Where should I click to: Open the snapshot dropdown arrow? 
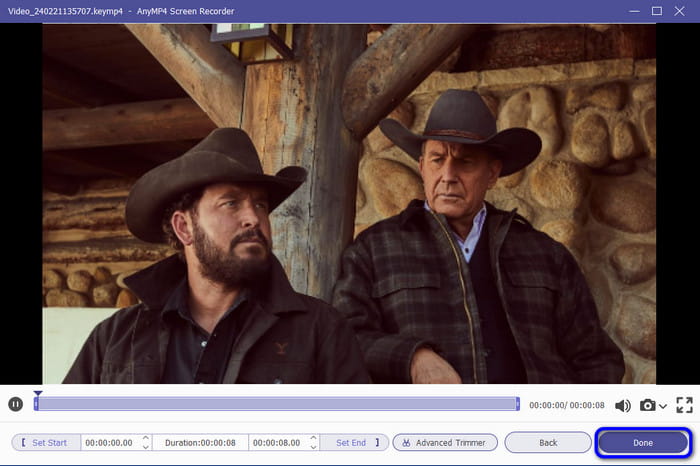tap(663, 406)
